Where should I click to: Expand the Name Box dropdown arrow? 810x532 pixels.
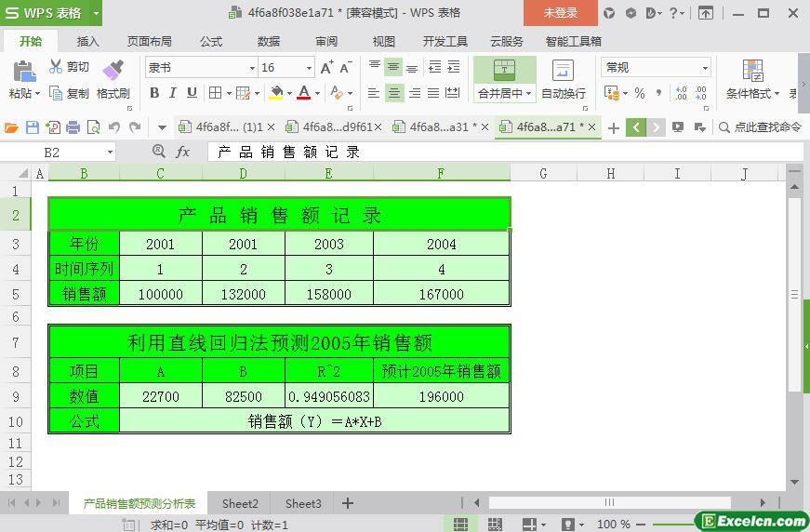pos(110,153)
